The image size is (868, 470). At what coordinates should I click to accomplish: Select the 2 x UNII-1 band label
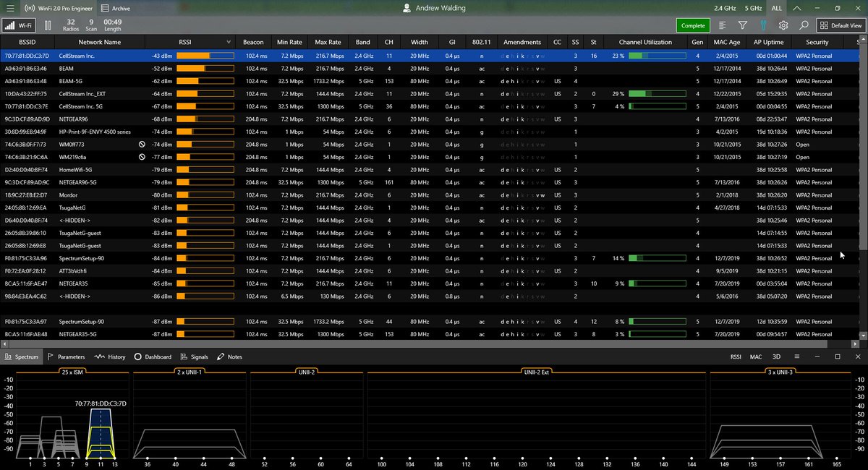[190, 372]
